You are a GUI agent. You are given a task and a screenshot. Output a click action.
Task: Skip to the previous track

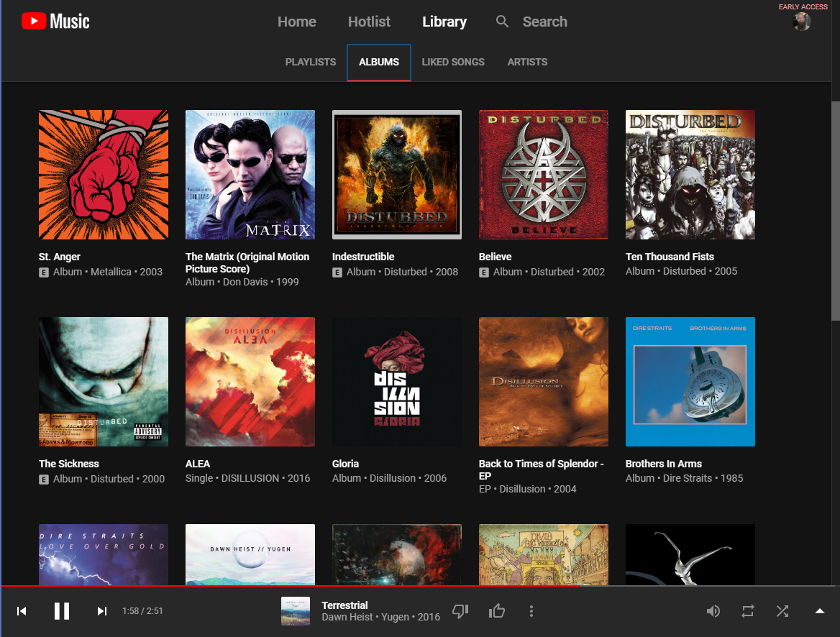22,611
